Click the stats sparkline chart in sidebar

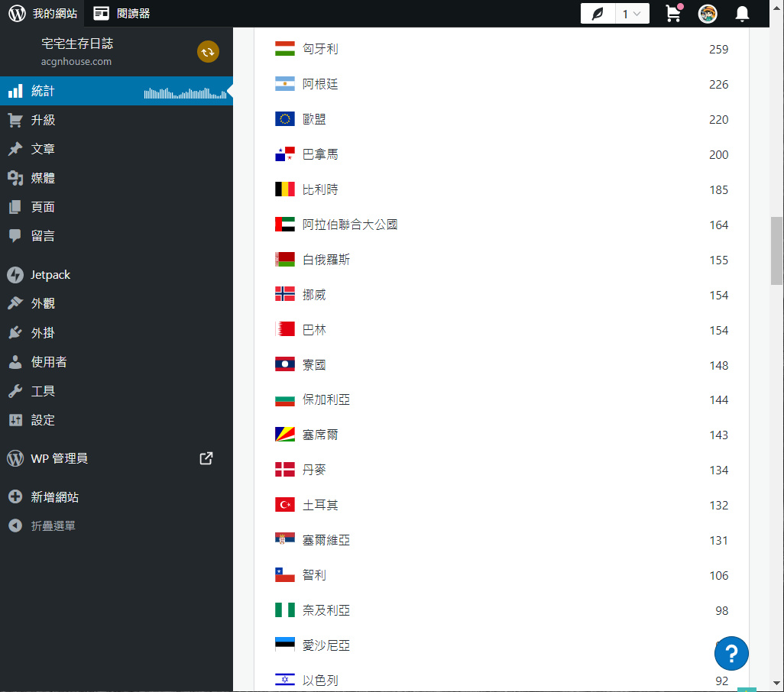pos(185,93)
